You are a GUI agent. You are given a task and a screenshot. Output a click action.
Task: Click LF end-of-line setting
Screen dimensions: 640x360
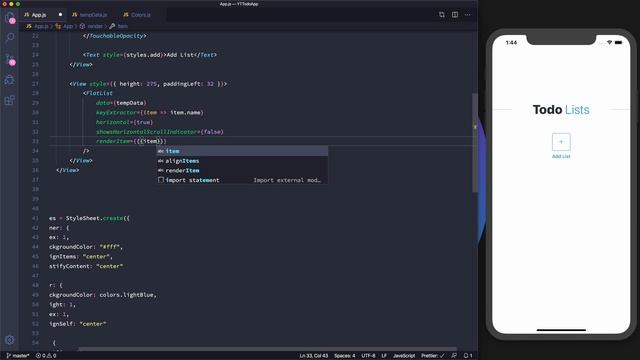coord(384,356)
